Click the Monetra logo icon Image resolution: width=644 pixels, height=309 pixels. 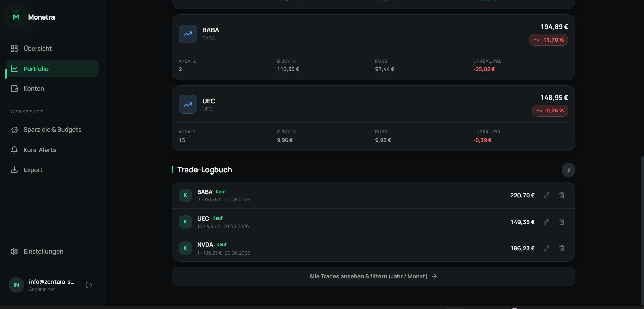(x=16, y=17)
